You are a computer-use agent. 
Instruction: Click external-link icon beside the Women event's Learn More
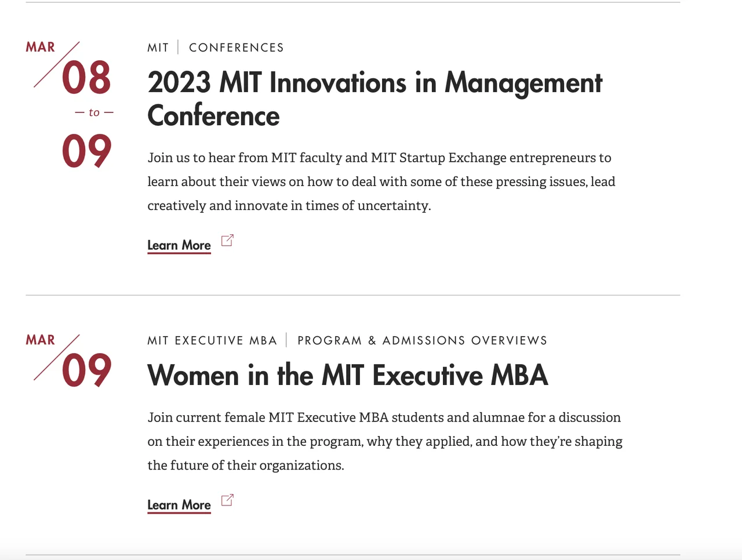coord(227,500)
